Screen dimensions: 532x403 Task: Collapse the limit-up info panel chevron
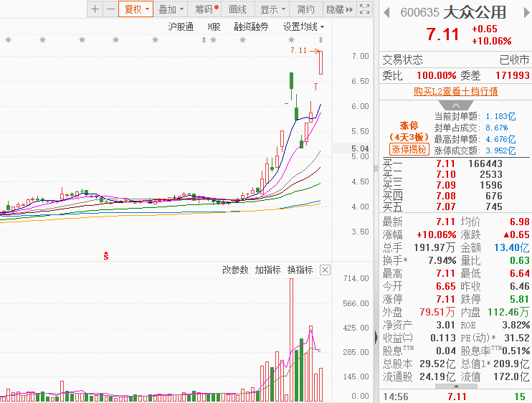[x=456, y=105]
